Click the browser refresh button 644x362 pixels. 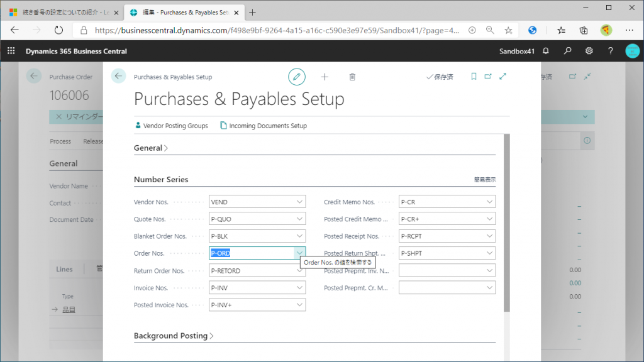point(58,30)
